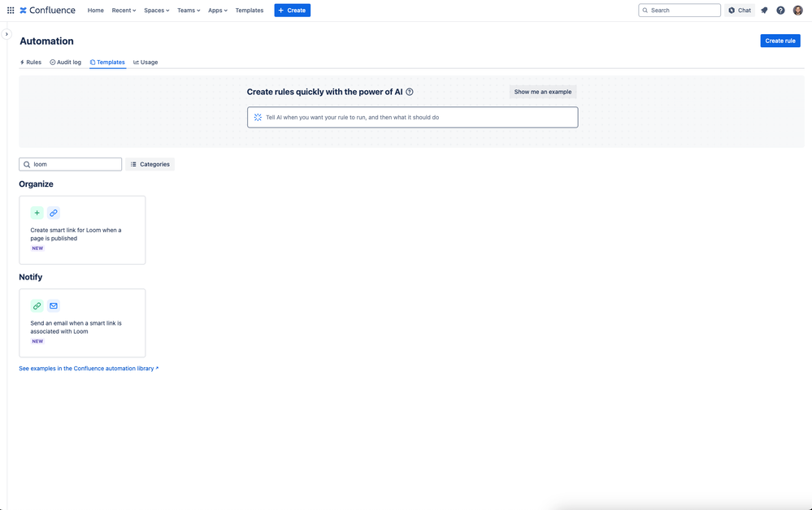Image resolution: width=812 pixels, height=510 pixels.
Task: Click the Categories list icon
Action: [133, 165]
